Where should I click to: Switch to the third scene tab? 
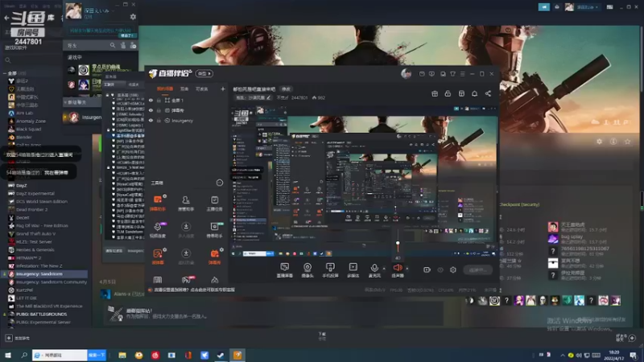click(x=202, y=88)
